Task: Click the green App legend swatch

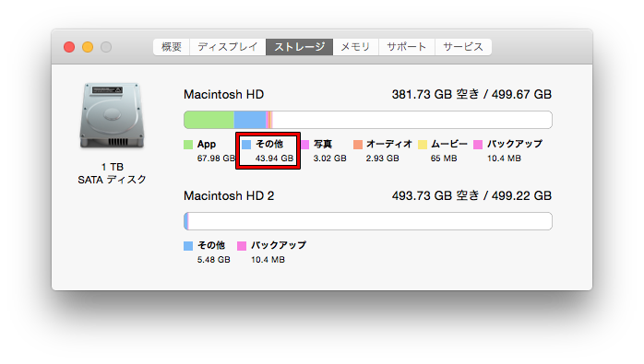Action: [x=188, y=145]
